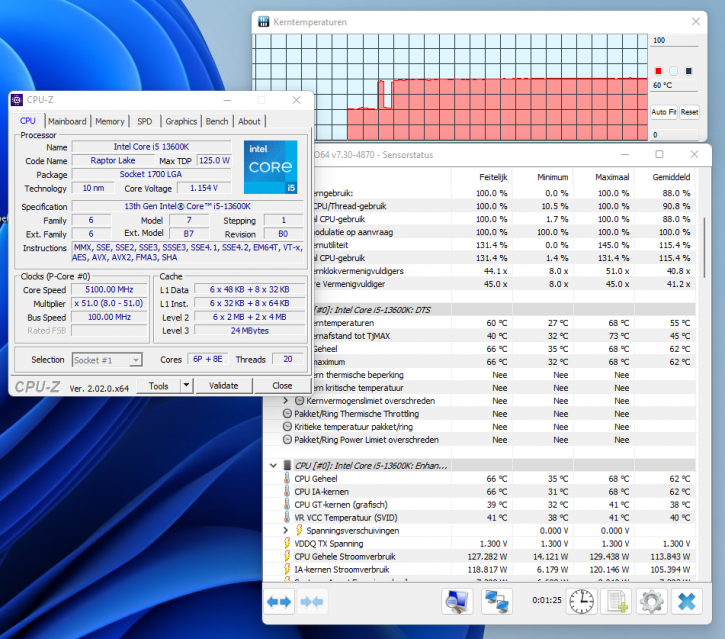Pick the red graph color swatch
This screenshot has height=639, width=725.
point(658,71)
